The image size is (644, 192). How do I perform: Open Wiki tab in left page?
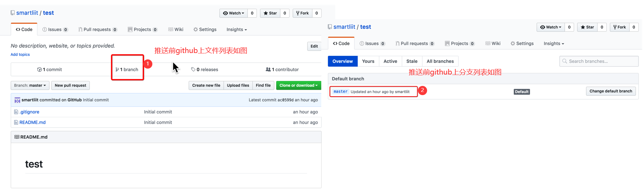coord(176,29)
